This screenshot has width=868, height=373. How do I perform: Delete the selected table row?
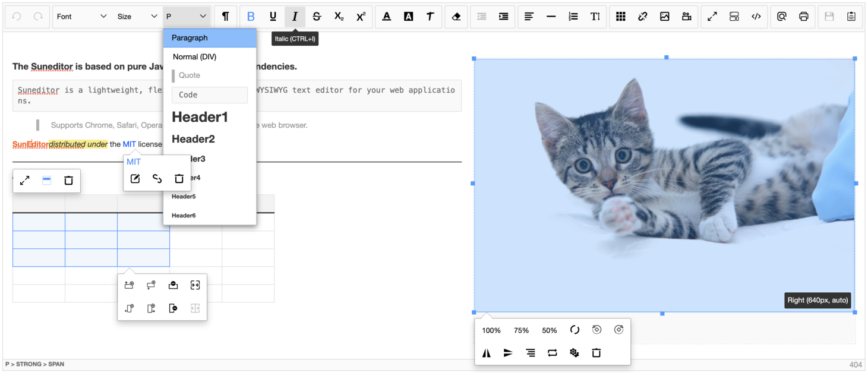(173, 285)
